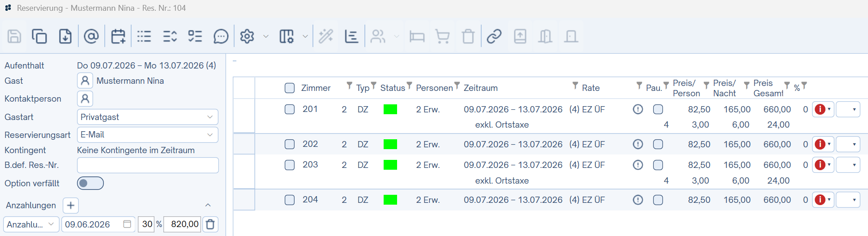Image resolution: width=868 pixels, height=236 pixels.
Task: Click rate info icon for room 201
Action: [x=638, y=109]
